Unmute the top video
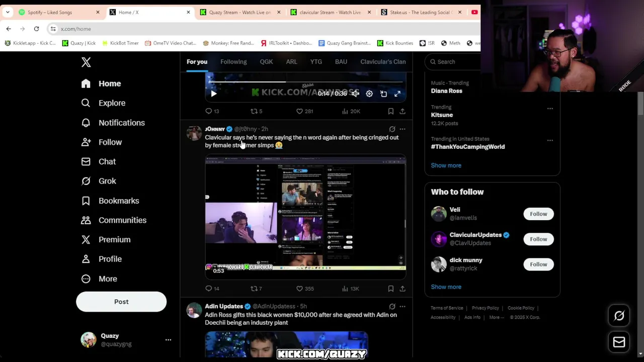 pos(355,94)
